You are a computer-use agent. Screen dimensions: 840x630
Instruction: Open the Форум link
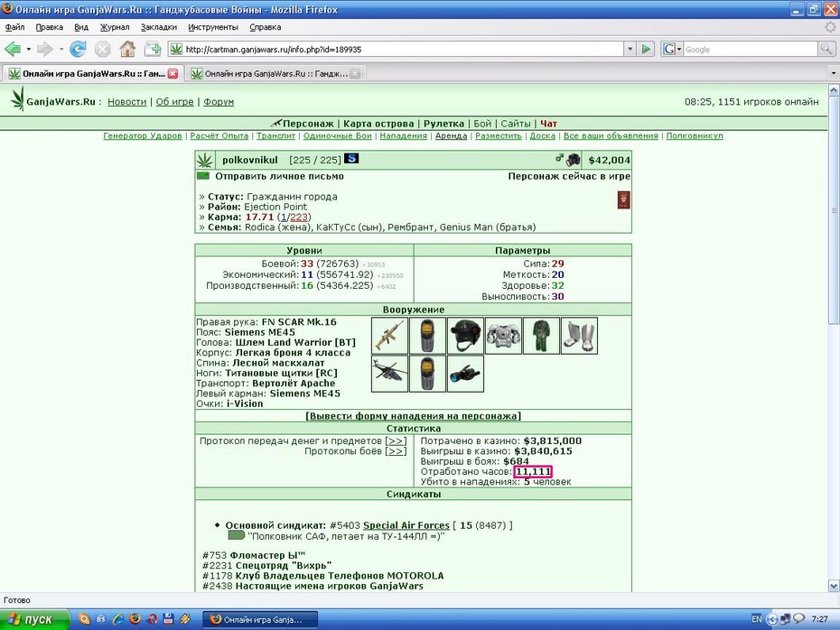tap(219, 102)
